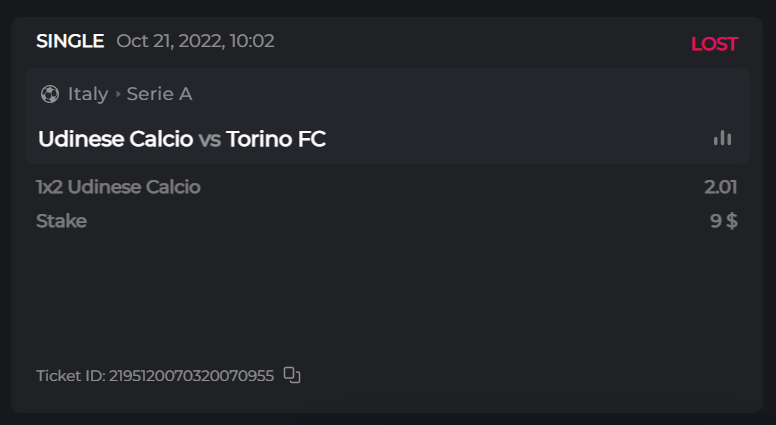Click the soccer ball sport icon
Screen dimensions: 776x425
point(49,94)
